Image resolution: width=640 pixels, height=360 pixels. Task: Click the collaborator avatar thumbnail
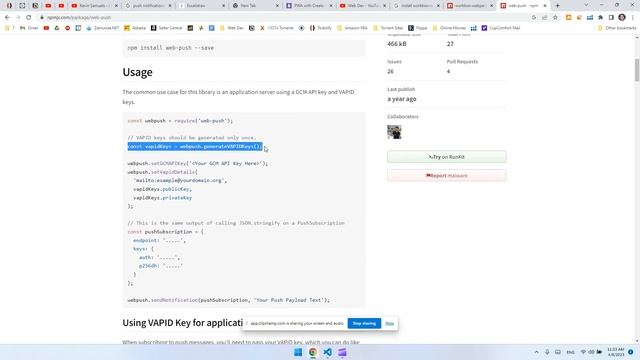(x=394, y=132)
